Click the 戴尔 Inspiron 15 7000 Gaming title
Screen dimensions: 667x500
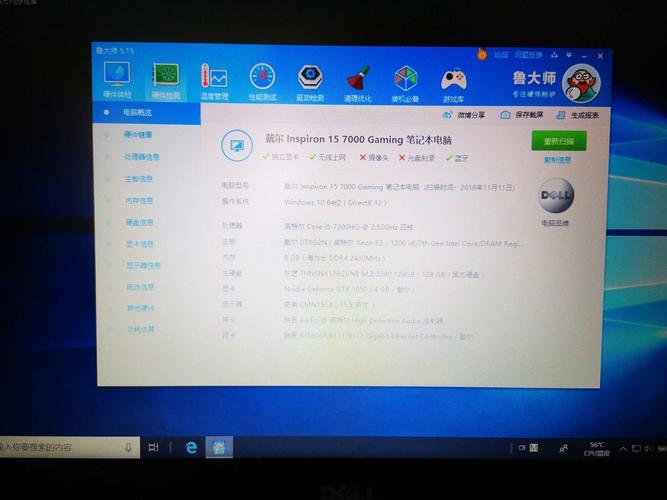(x=359, y=140)
